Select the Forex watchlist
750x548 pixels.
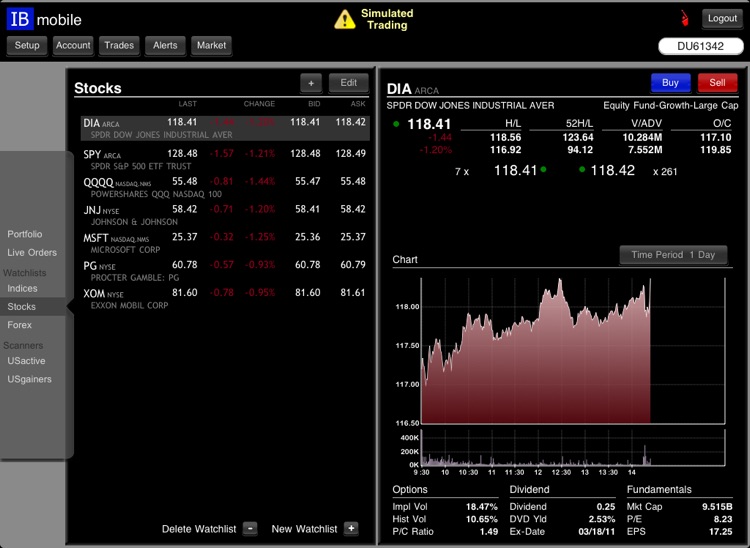click(x=20, y=325)
